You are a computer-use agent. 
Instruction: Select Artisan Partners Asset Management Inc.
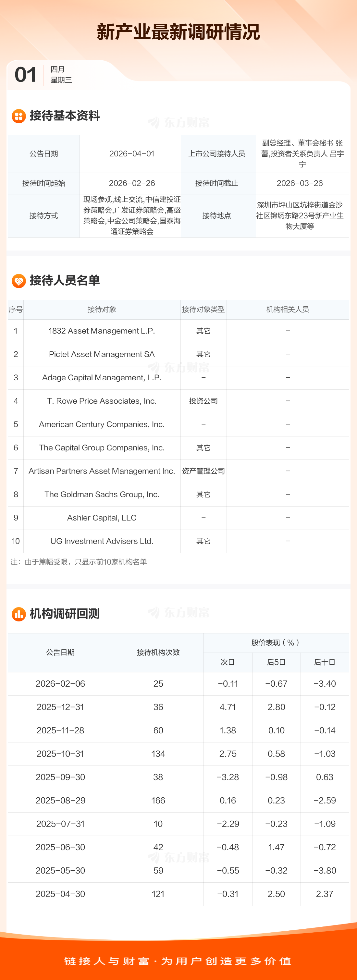click(102, 471)
